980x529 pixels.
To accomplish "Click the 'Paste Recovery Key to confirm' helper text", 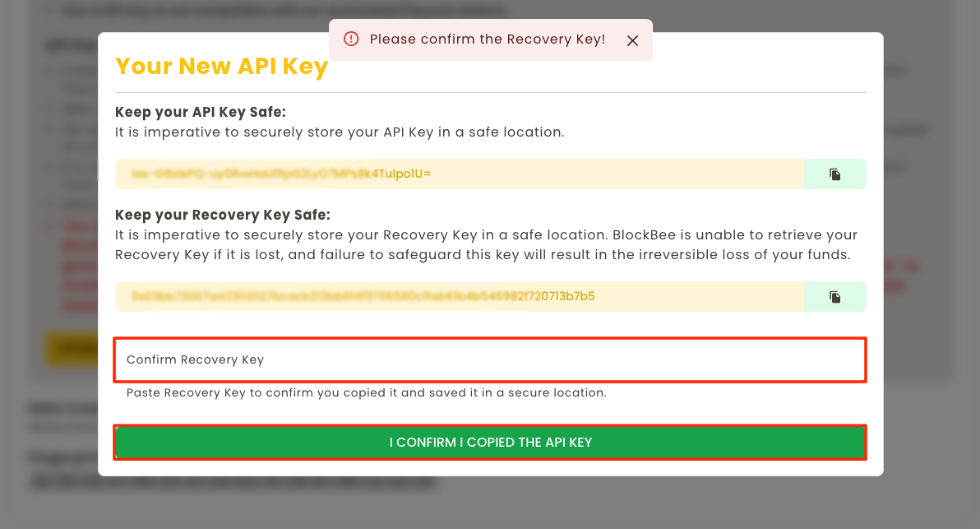I will pos(366,393).
